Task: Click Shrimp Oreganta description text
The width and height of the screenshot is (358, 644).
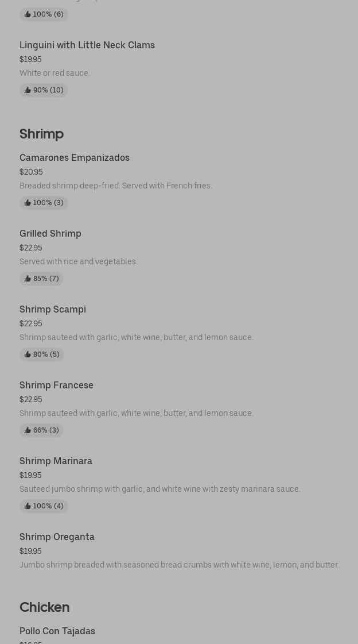Action: tap(179, 565)
